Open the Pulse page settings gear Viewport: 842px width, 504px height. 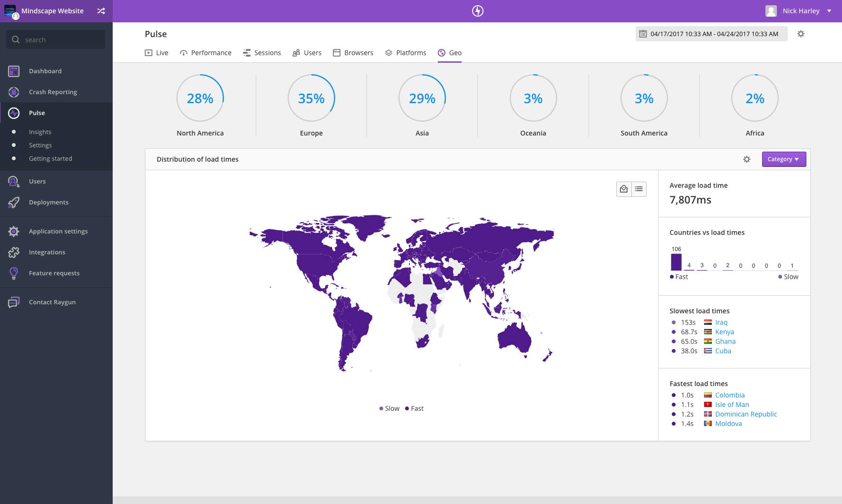(801, 34)
